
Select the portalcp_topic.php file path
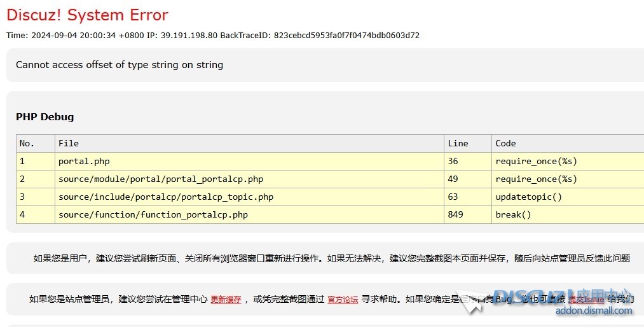pos(166,197)
